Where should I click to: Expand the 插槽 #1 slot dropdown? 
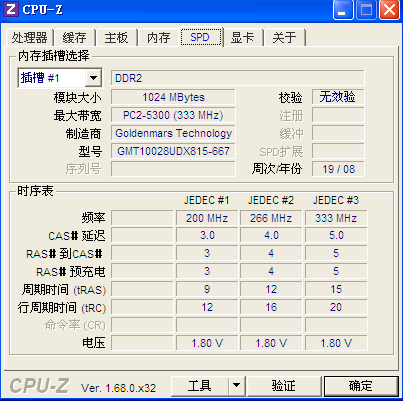[x=94, y=78]
